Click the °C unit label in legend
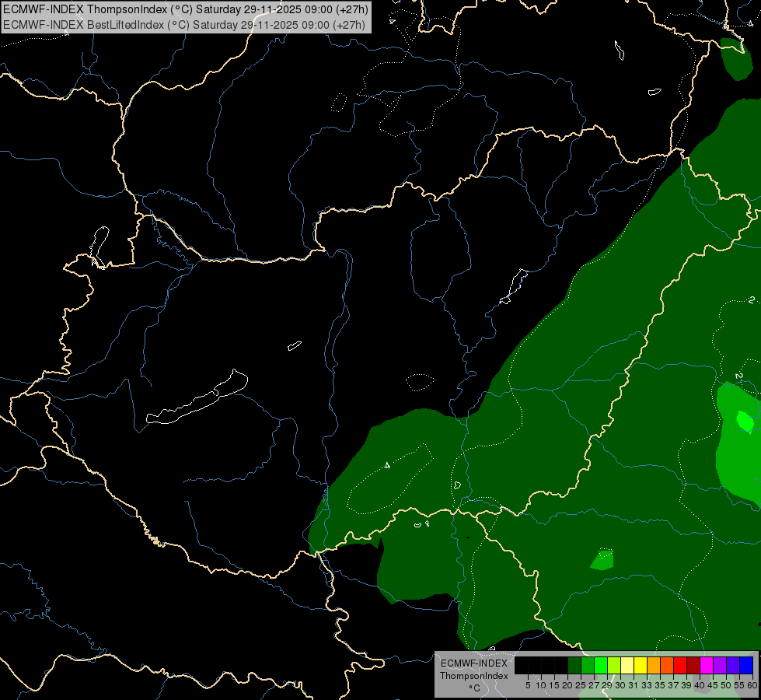The height and width of the screenshot is (700, 761). [475, 688]
